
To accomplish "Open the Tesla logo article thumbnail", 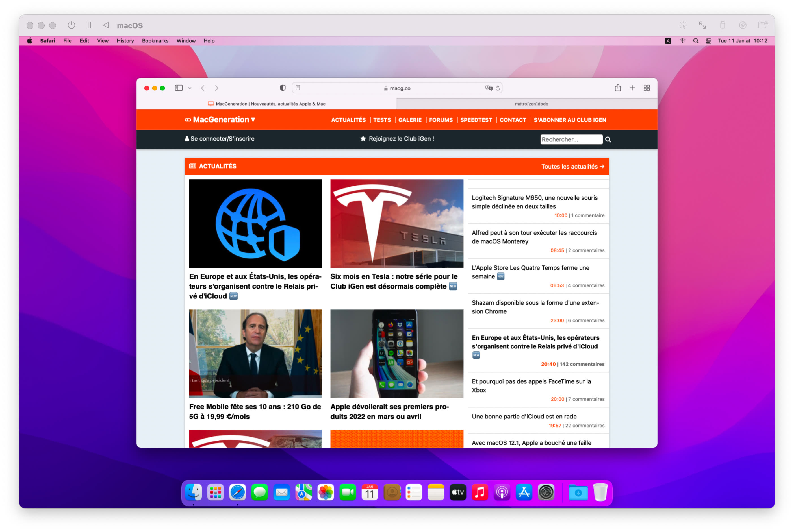I will pyautogui.click(x=396, y=224).
